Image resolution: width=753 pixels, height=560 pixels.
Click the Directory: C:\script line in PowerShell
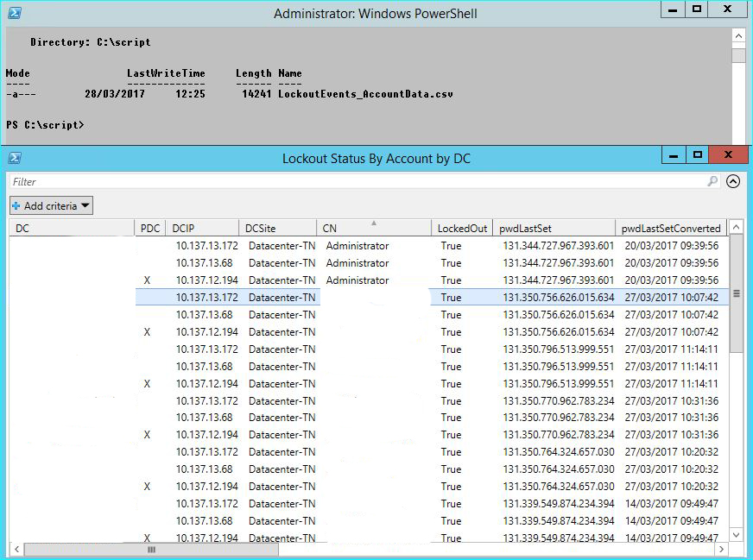pyautogui.click(x=91, y=42)
